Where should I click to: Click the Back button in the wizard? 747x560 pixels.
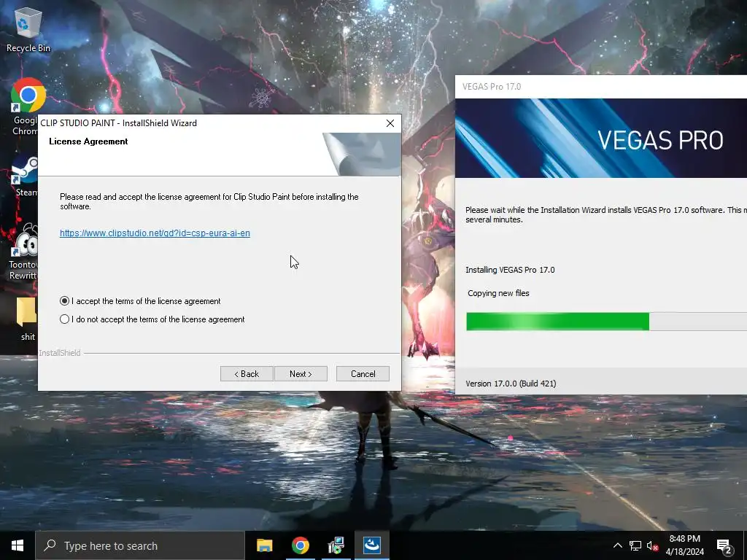(247, 374)
